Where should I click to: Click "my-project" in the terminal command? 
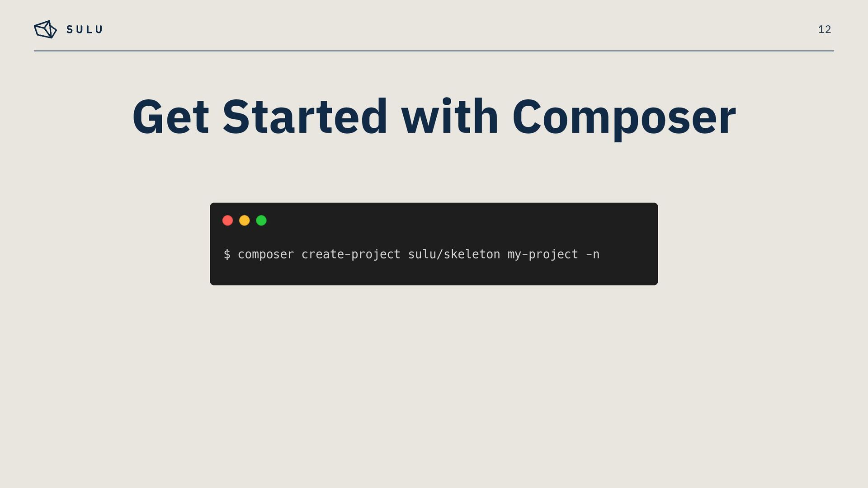[x=542, y=254]
